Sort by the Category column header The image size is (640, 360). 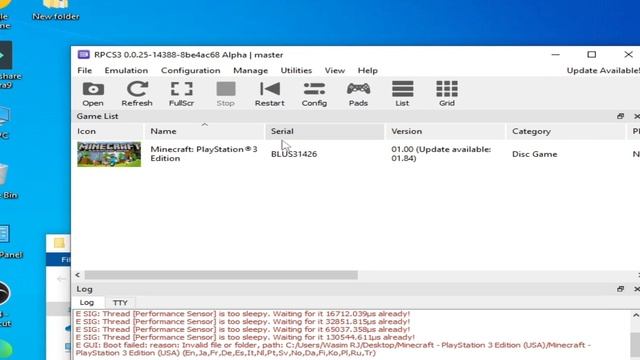(566, 131)
